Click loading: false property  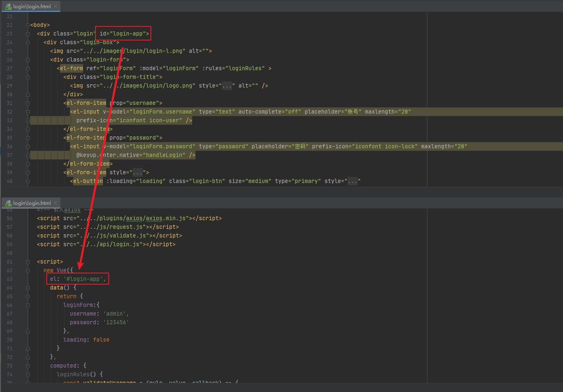pos(86,340)
